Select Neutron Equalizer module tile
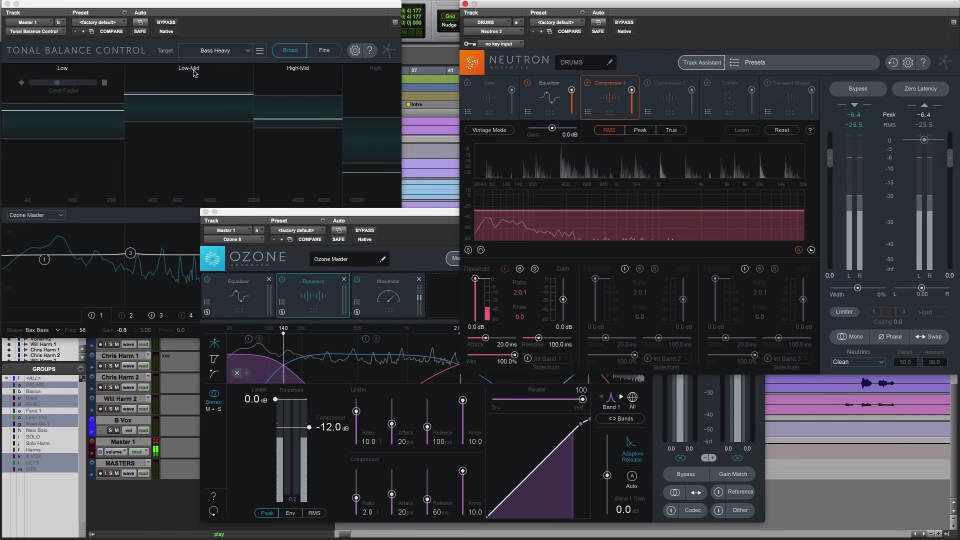Viewport: 960px width, 540px height. point(549,97)
